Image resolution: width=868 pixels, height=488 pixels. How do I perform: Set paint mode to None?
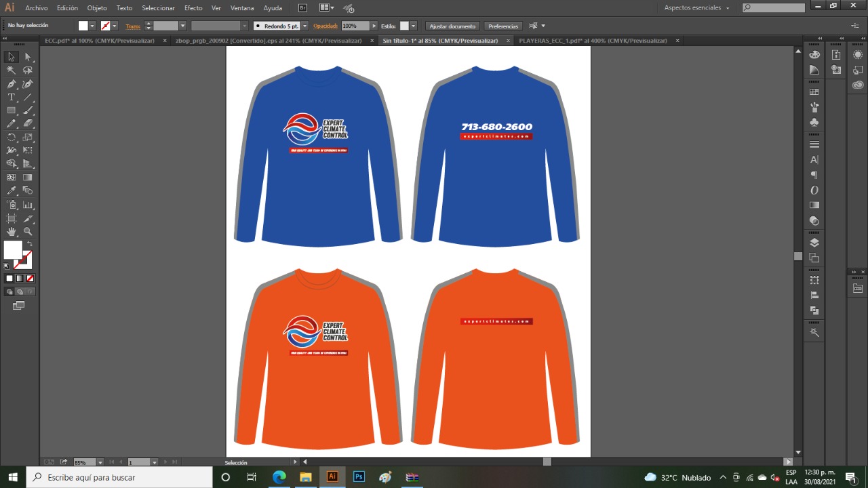(x=30, y=279)
